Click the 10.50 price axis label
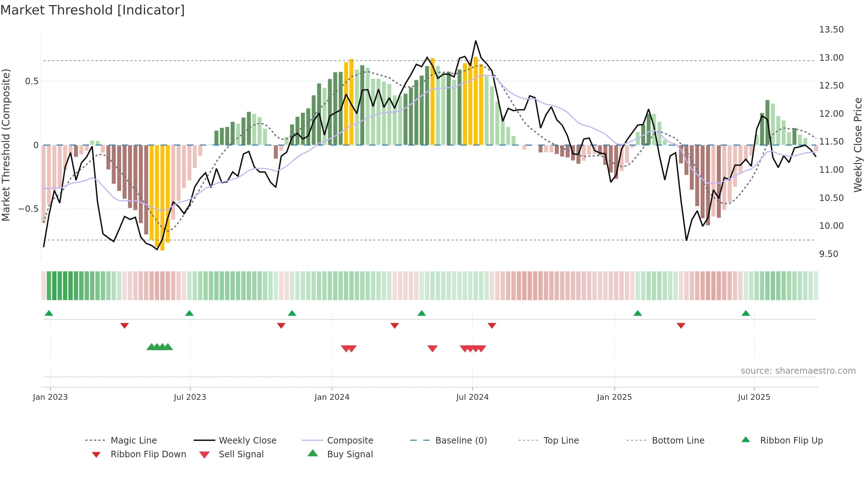 pos(831,198)
